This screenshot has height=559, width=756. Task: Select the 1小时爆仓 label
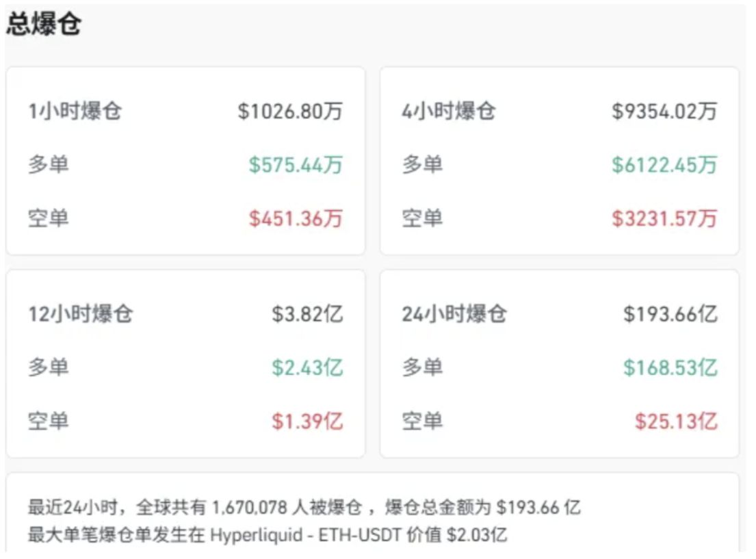tap(75, 111)
